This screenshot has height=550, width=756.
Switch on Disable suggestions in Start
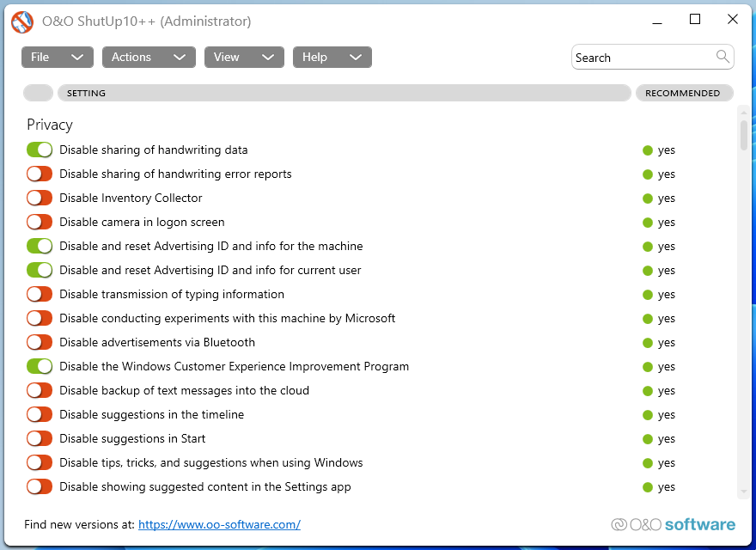[x=40, y=438]
